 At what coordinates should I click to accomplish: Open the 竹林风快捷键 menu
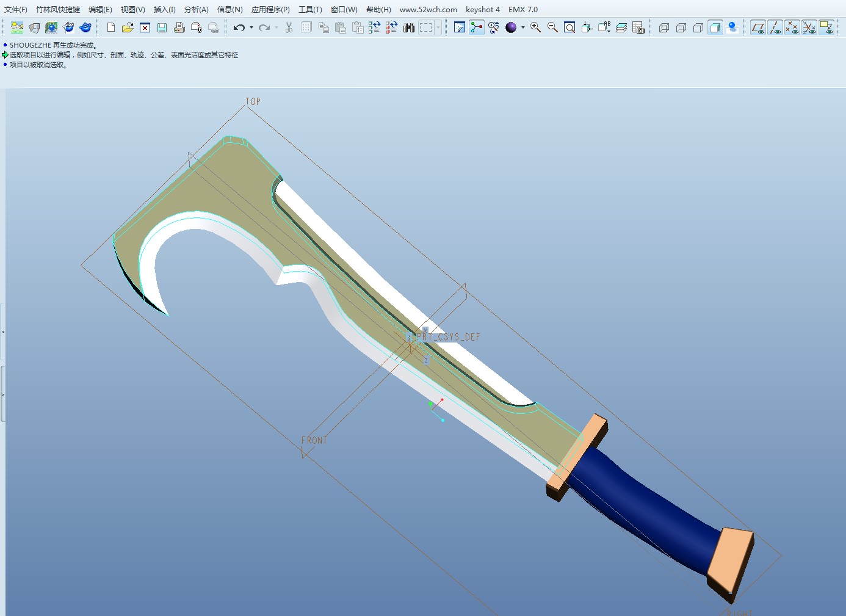point(58,10)
